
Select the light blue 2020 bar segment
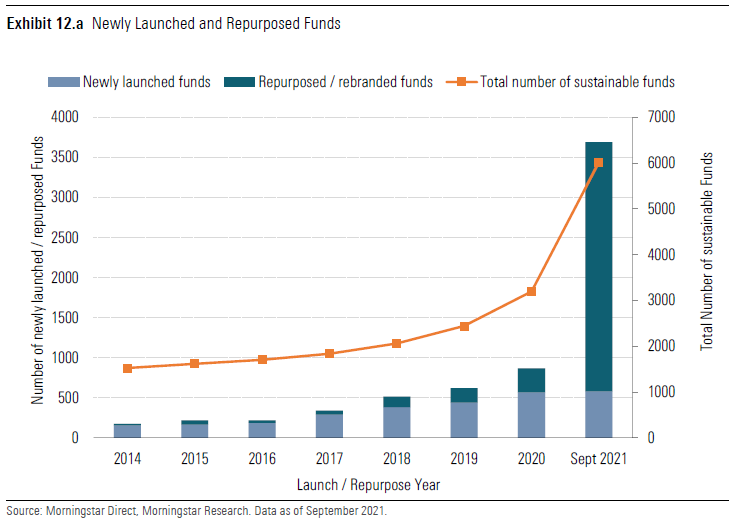coord(531,415)
